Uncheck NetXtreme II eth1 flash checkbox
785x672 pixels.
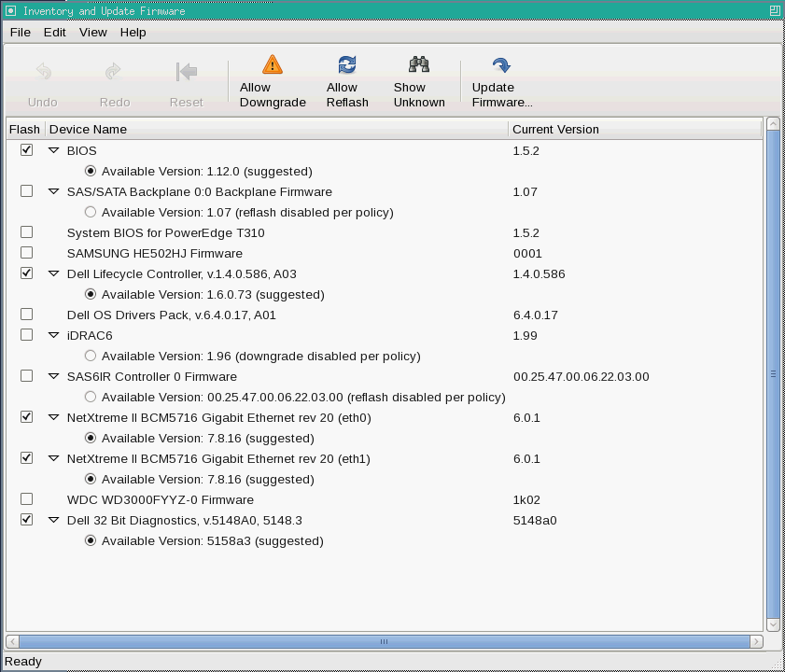(x=26, y=457)
